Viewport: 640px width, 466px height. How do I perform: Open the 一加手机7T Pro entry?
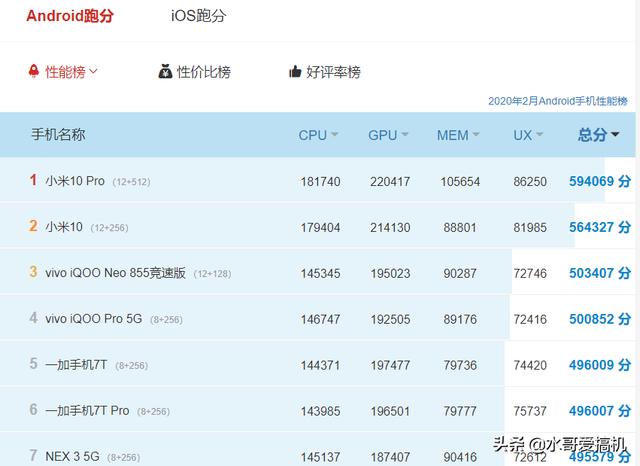click(87, 411)
